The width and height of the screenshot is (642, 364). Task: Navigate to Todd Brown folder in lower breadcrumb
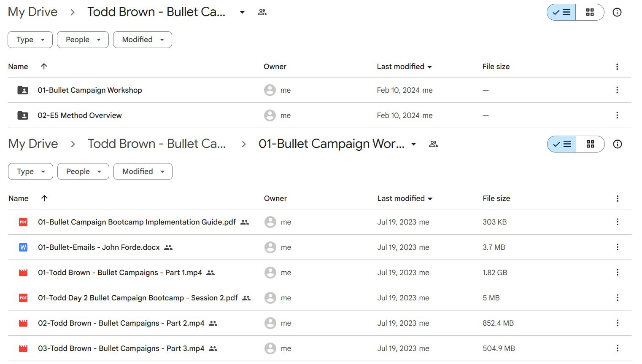[x=157, y=144]
